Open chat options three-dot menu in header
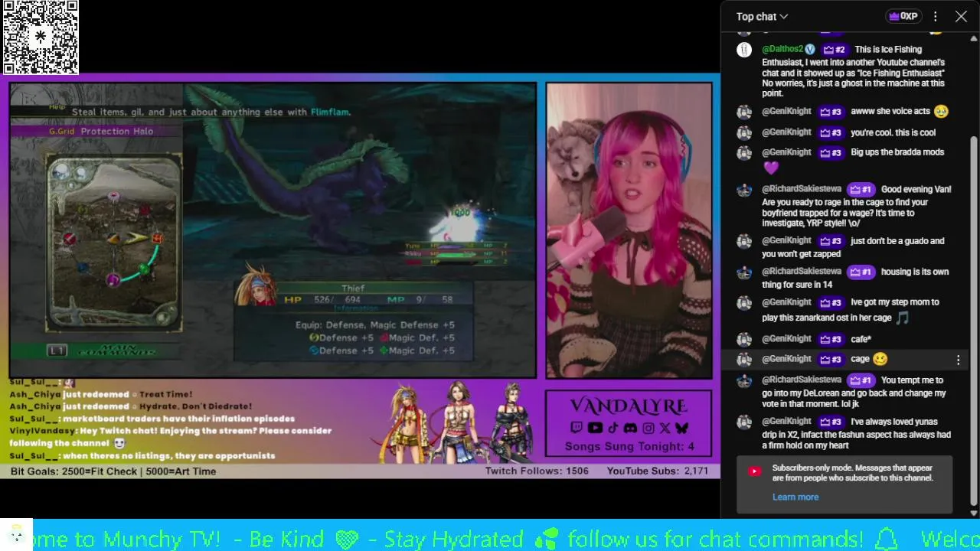 click(935, 16)
